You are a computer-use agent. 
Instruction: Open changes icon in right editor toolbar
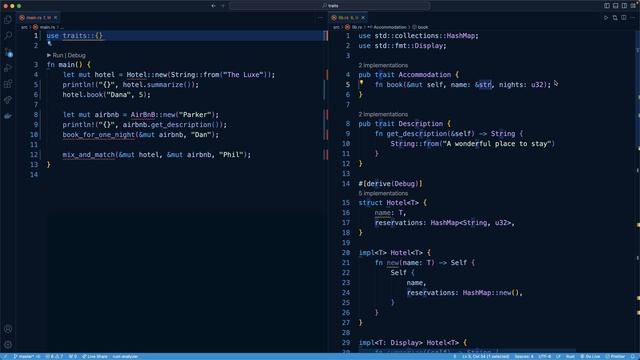(x=615, y=18)
